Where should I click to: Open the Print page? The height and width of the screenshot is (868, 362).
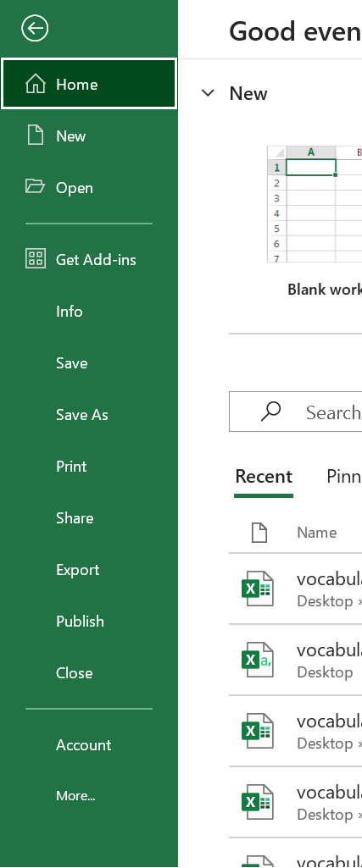[x=89, y=466]
